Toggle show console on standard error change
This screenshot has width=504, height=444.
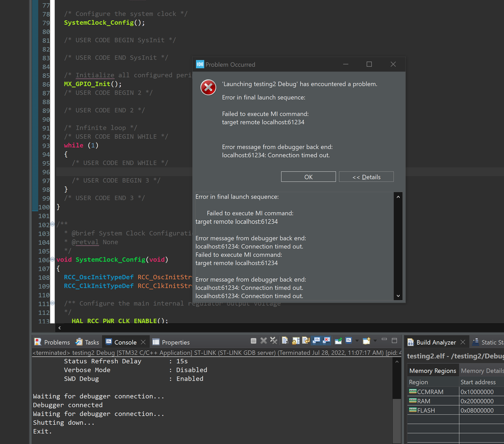[x=326, y=341]
